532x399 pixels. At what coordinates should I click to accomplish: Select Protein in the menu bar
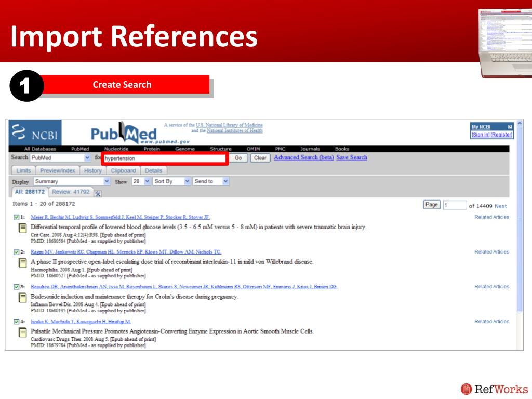152,149
